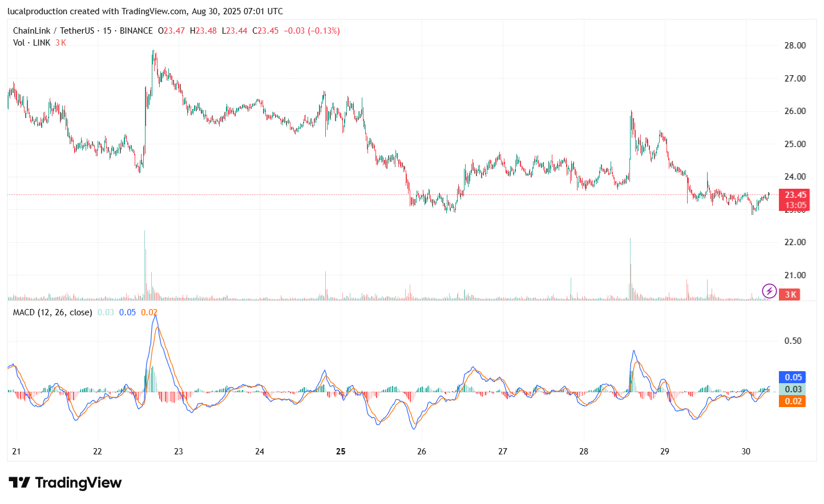This screenshot has width=824, height=504.
Task: Click date 26 on time axis
Action: 422,452
